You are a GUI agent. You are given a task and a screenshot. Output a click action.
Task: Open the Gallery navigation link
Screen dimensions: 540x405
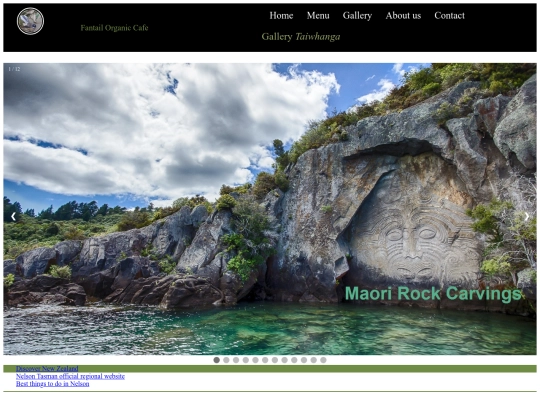[357, 15]
